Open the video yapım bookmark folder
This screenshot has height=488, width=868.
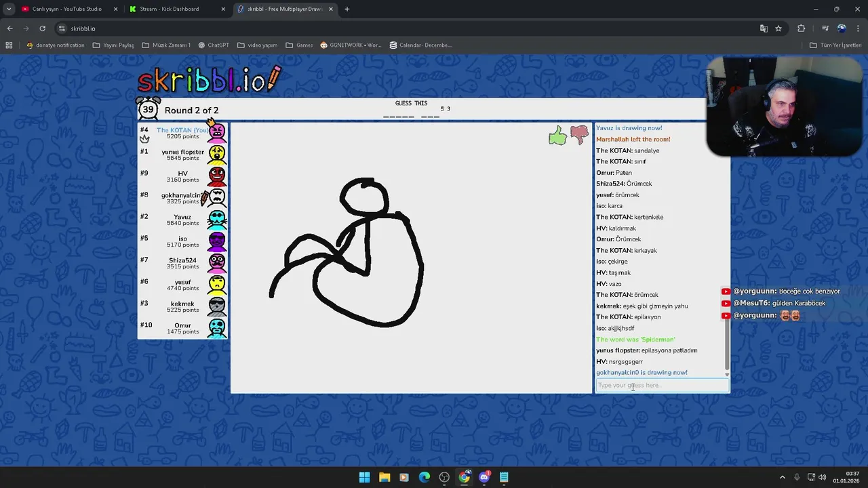click(257, 45)
